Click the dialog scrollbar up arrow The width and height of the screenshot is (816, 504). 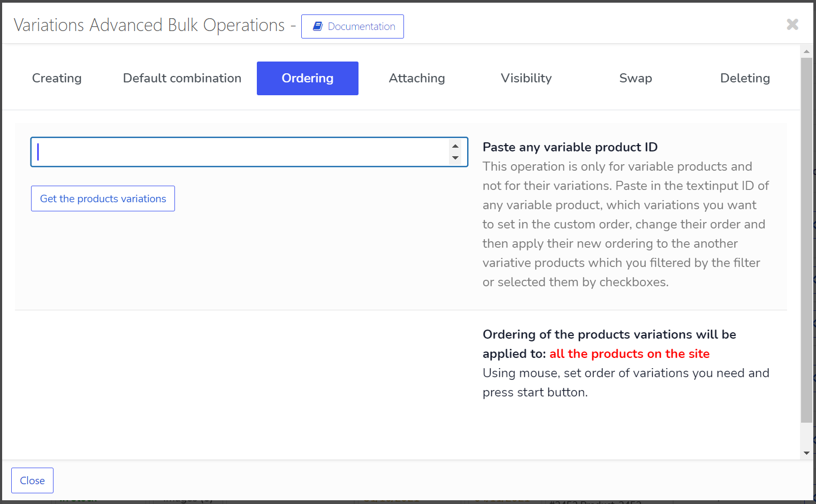point(806,51)
